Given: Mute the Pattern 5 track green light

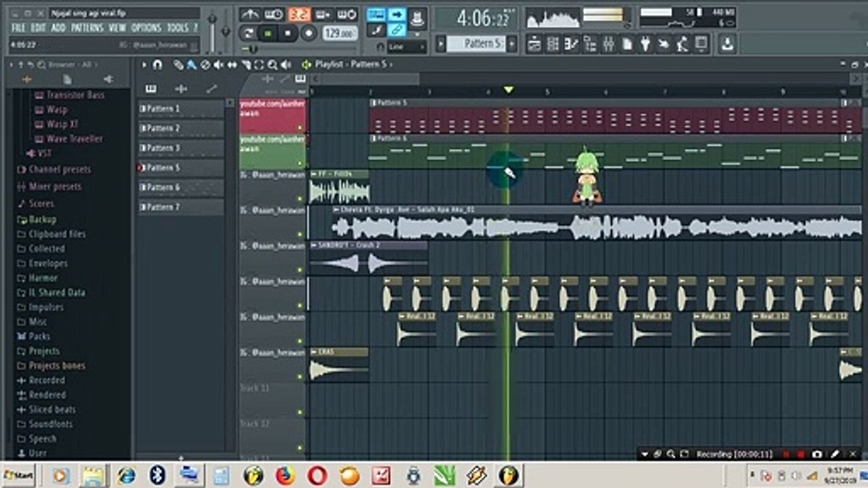Looking at the screenshot, I should [x=300, y=126].
